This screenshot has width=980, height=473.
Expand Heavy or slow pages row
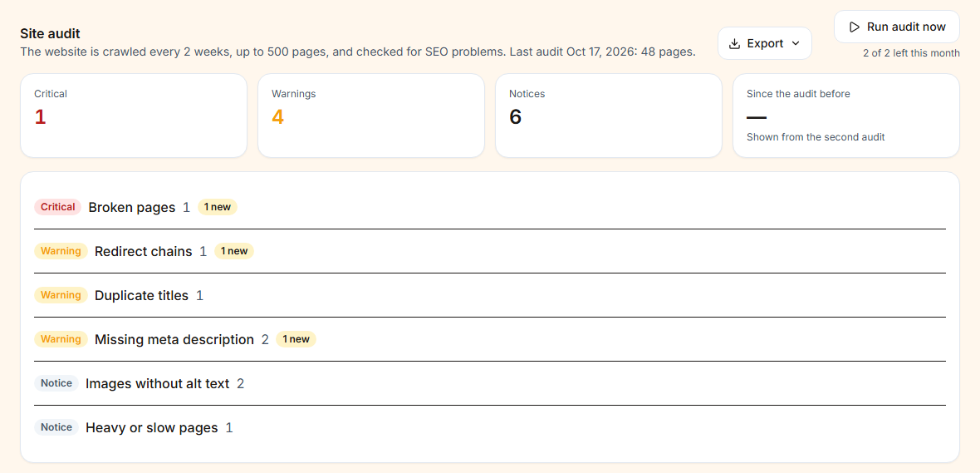[x=490, y=428]
